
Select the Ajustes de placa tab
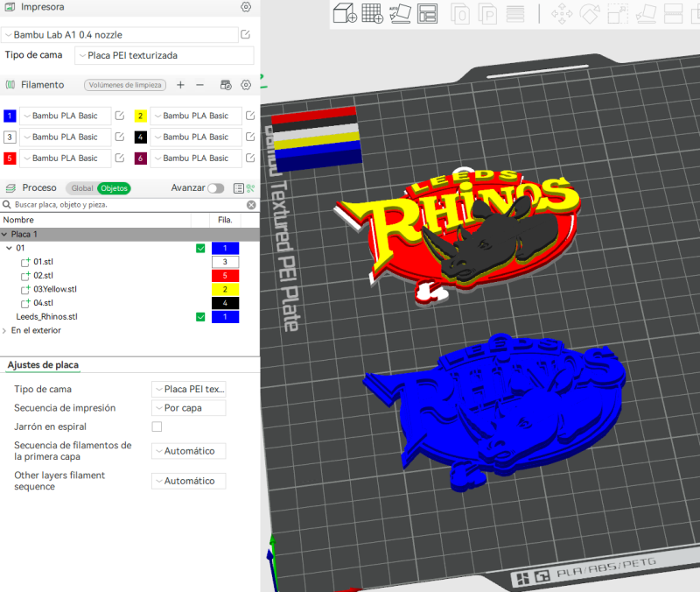pyautogui.click(x=43, y=365)
